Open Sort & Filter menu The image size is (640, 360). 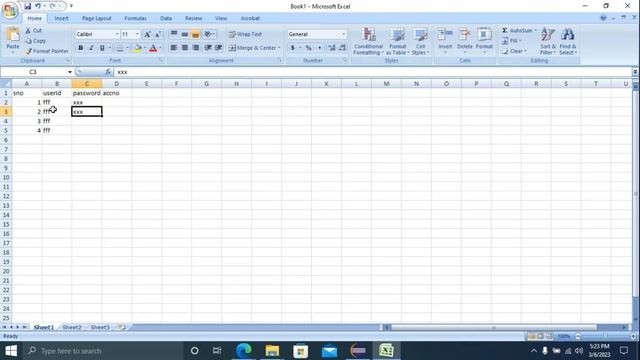pos(548,41)
